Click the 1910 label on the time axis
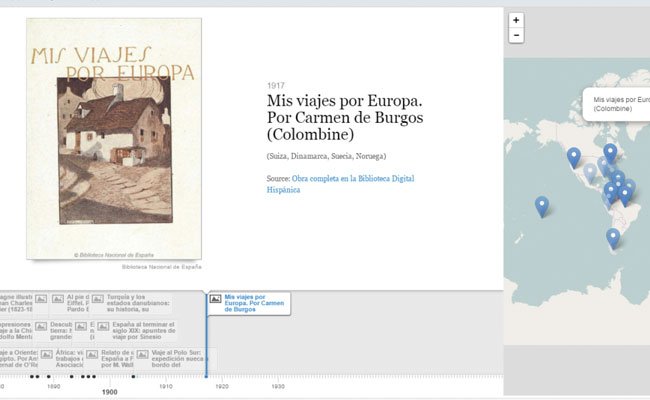Viewport: 650px width, 400px height. 166,386
